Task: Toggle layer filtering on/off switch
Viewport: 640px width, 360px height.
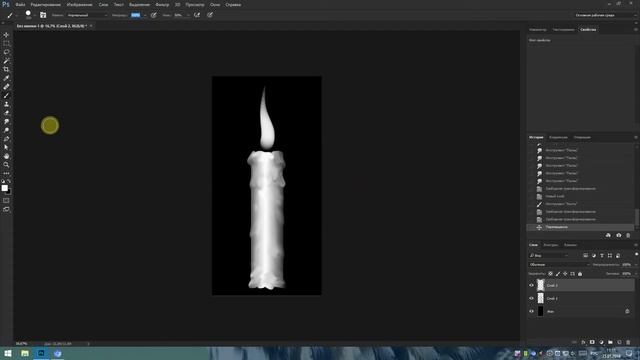Action: point(636,255)
